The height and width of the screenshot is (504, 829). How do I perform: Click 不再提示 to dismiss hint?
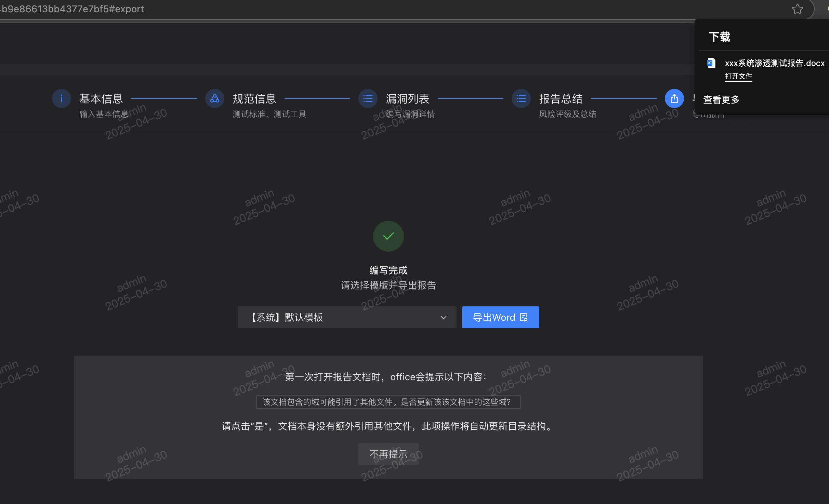coord(389,454)
